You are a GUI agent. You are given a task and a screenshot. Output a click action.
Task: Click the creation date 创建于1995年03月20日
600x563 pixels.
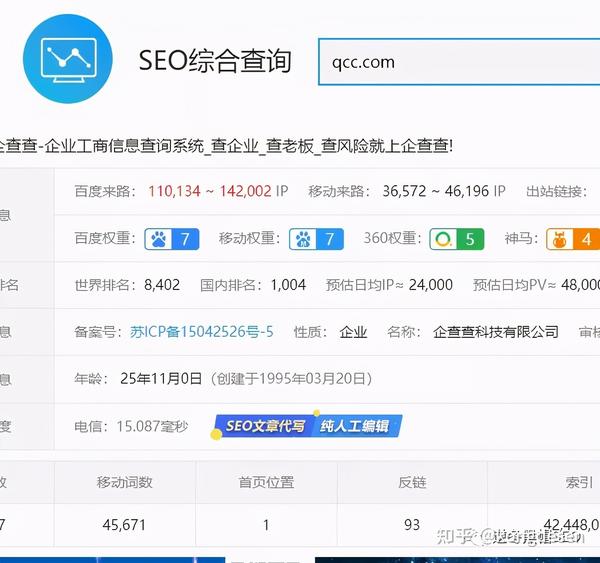(291, 379)
